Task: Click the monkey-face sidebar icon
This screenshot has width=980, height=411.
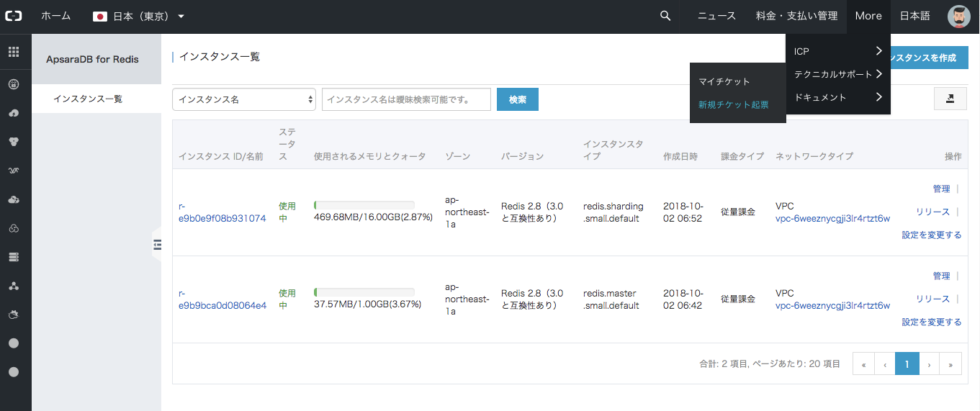Action: pos(14,142)
